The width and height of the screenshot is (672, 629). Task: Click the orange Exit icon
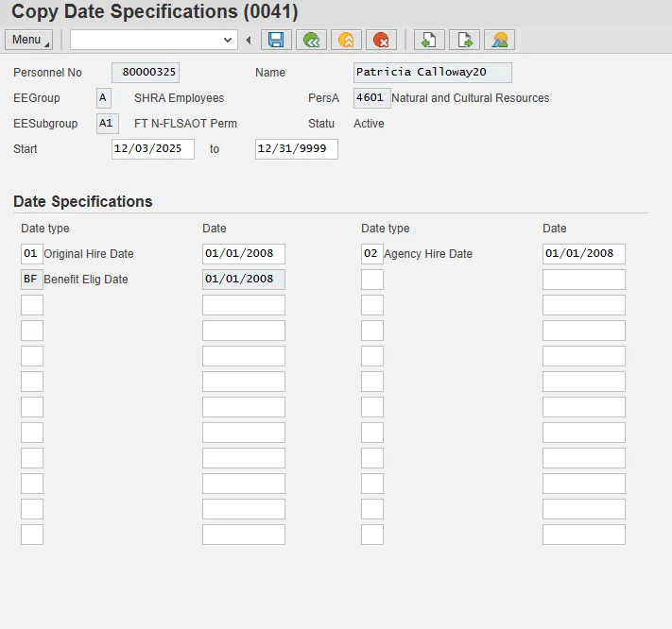coord(346,40)
